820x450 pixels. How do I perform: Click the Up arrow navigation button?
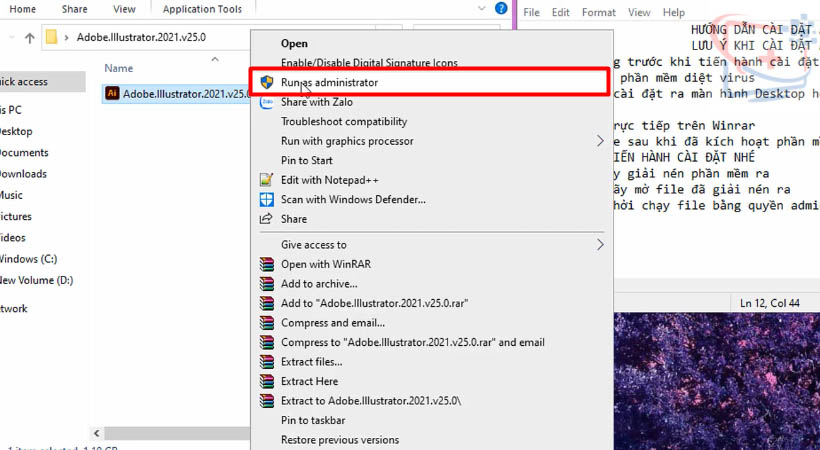(30, 38)
